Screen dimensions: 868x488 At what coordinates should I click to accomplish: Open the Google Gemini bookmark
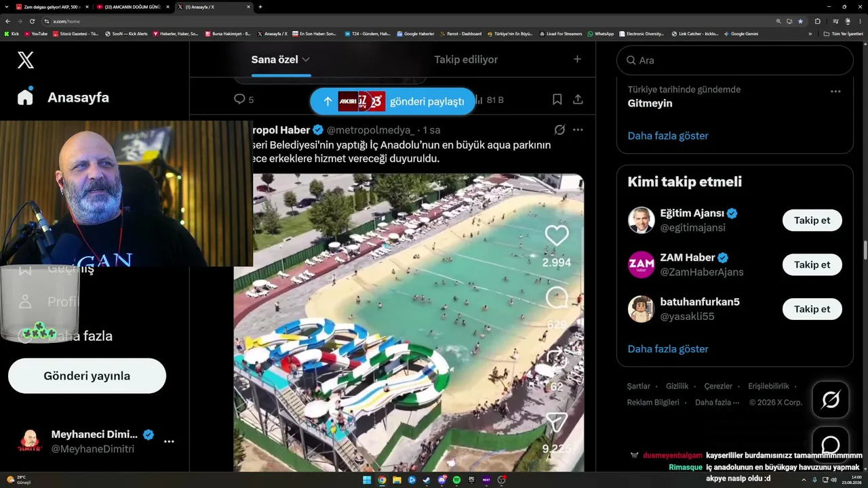coord(741,33)
